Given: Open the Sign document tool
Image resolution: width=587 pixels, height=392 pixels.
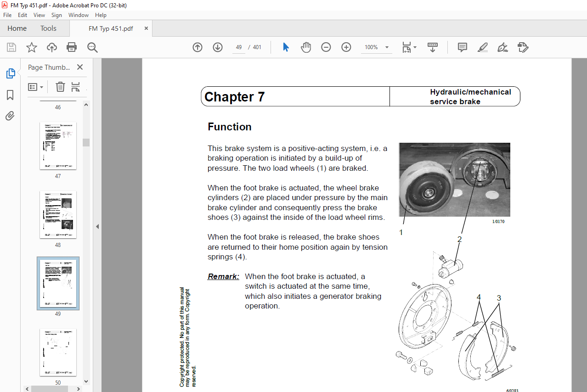Looking at the screenshot, I should (502, 47).
